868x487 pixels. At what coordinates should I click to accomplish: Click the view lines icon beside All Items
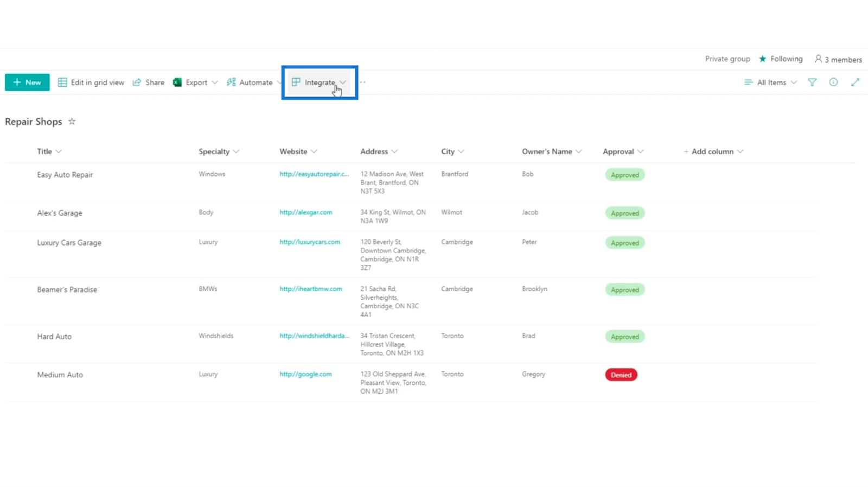(749, 82)
